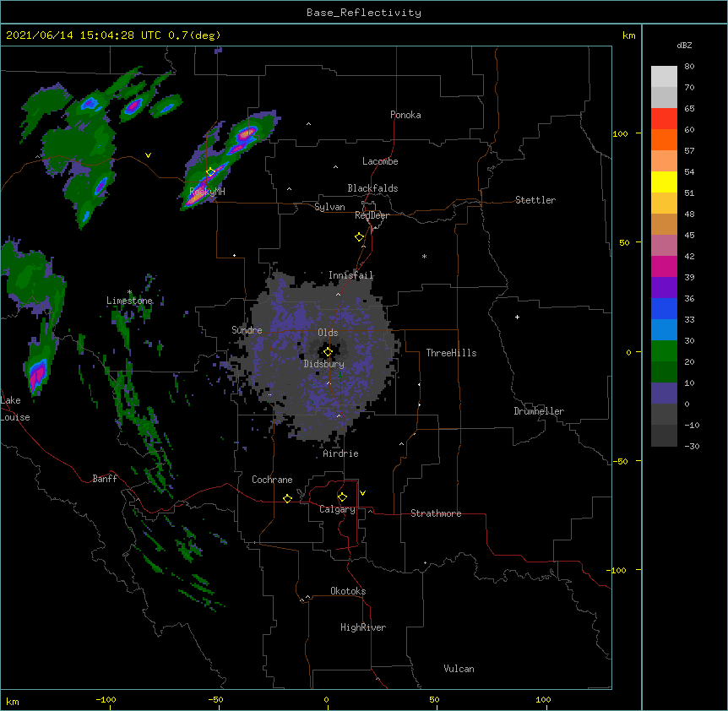Click the -100 tick on the right axis
Viewport: 728px width, 711px height.
click(x=617, y=570)
